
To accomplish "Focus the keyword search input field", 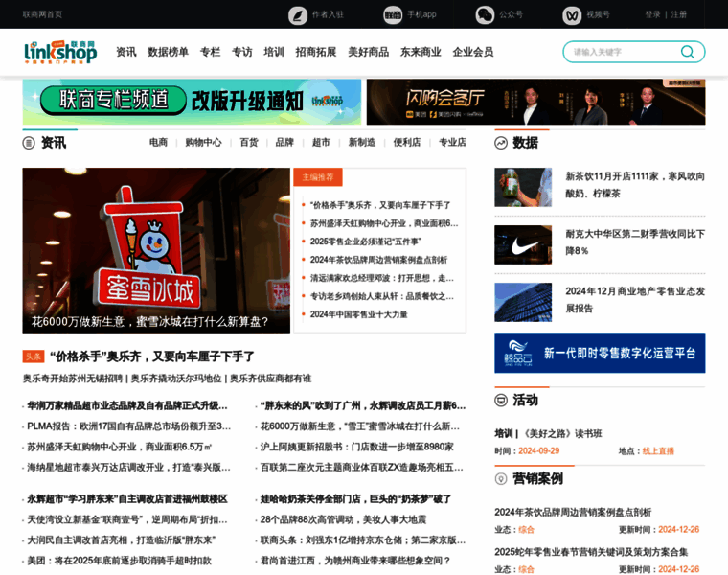I will pos(625,52).
